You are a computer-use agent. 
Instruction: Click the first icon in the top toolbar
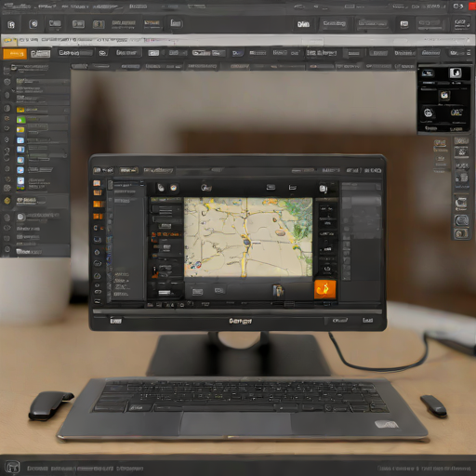[11, 24]
